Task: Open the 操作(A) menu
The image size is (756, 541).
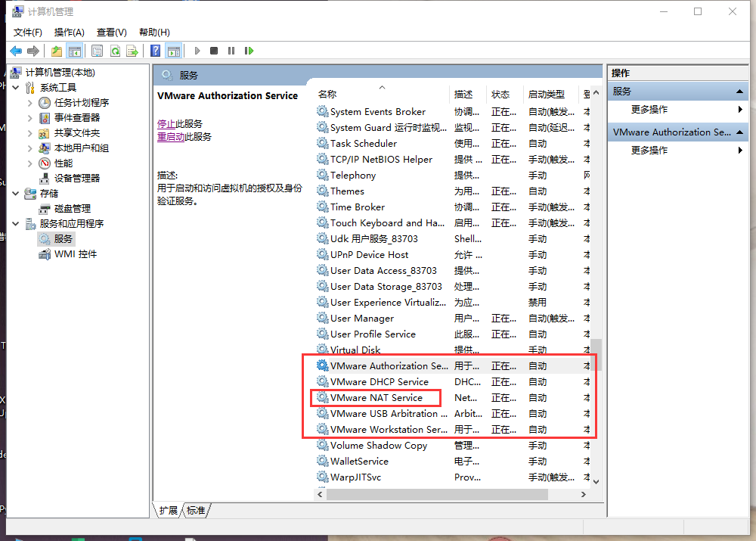Action: [68, 32]
